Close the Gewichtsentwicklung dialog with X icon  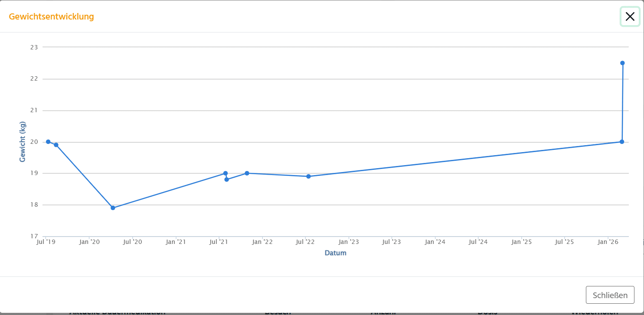[630, 16]
